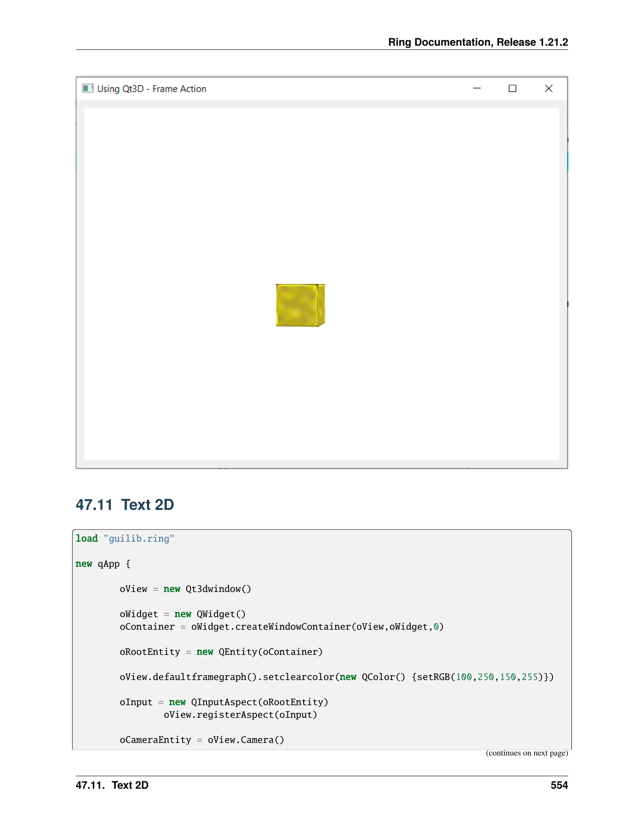This screenshot has height=833, width=644.
Task: Click the app icon in the window title bar
Action: [87, 89]
